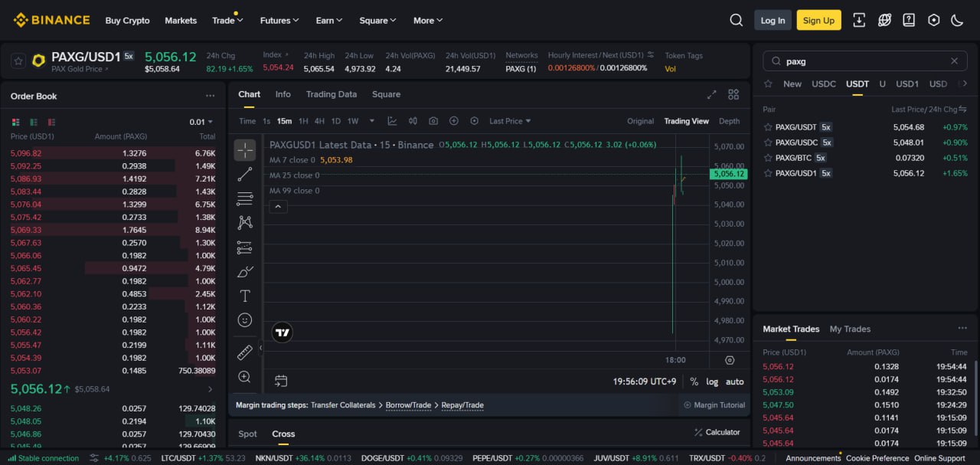Click the paxg search input field
Image resolution: width=980 pixels, height=465 pixels.
865,61
